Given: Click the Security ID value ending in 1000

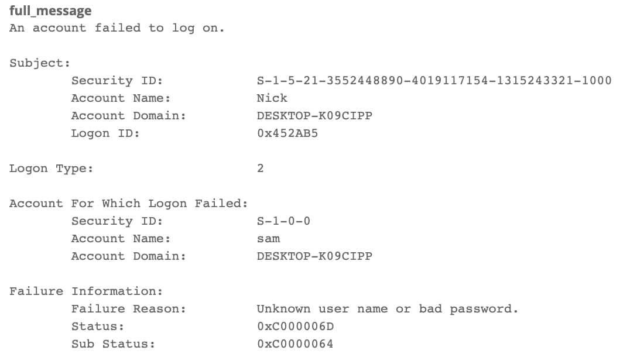Looking at the screenshot, I should [434, 81].
